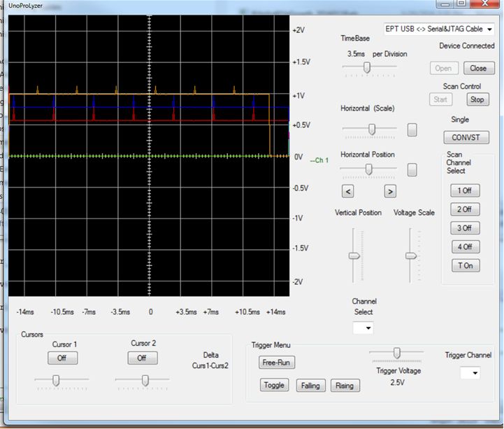Click the small button beside Horizontal Scale slider

coord(412,130)
